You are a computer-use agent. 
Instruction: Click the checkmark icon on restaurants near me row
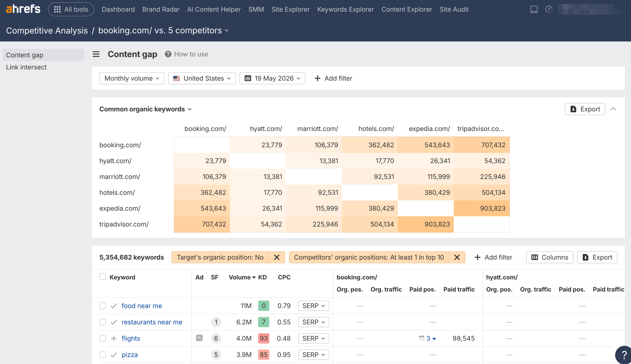point(114,322)
